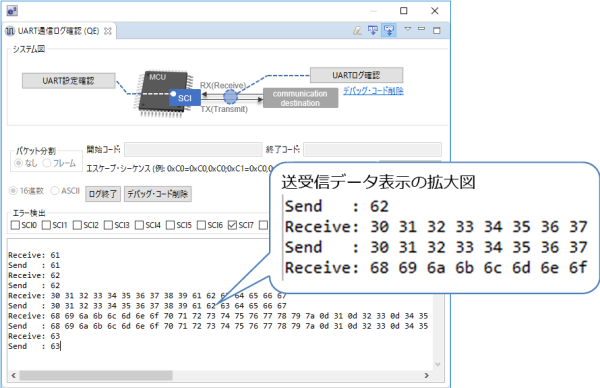Click the log line 'Receive: 61'

tap(34, 255)
